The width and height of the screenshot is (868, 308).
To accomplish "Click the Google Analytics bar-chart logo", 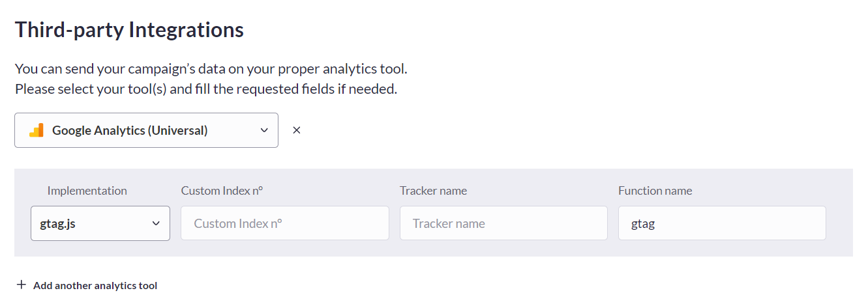I will [x=37, y=130].
